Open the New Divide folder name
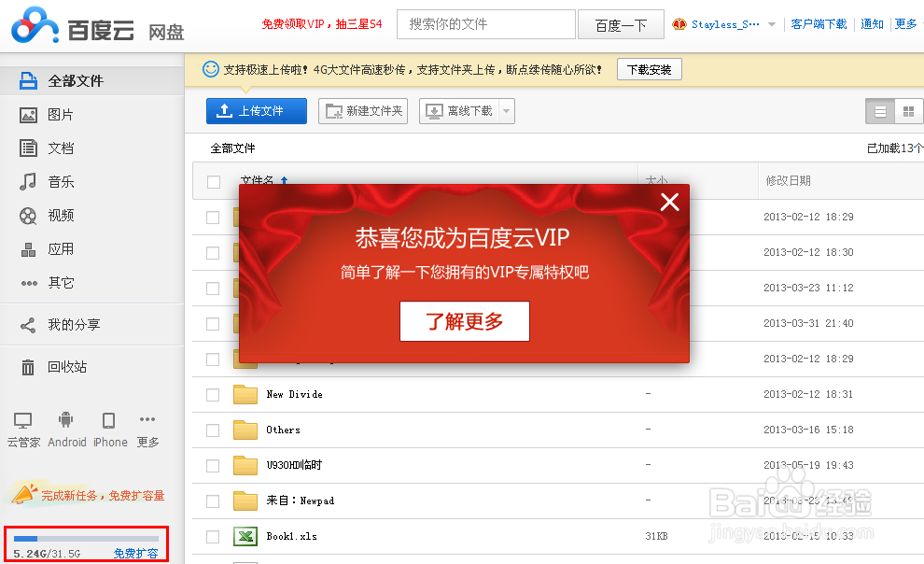Viewport: 924px width, 564px height. (294, 394)
